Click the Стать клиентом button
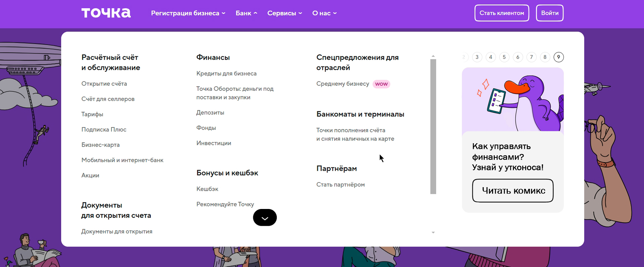 502,13
